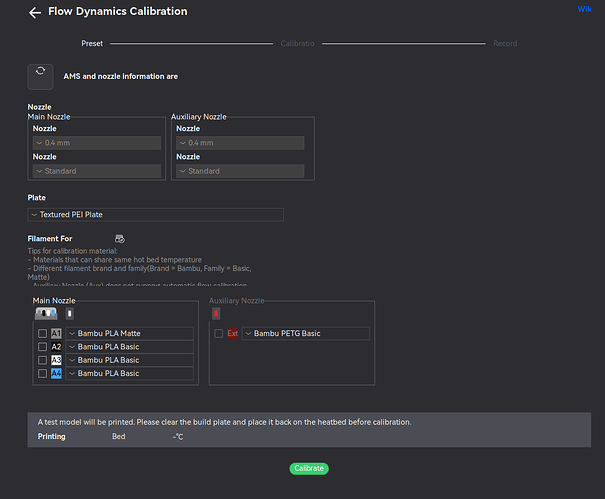Open the A4 Bambu PLA Basic dropdown
Image resolution: width=605 pixels, height=499 pixels.
[x=130, y=373]
